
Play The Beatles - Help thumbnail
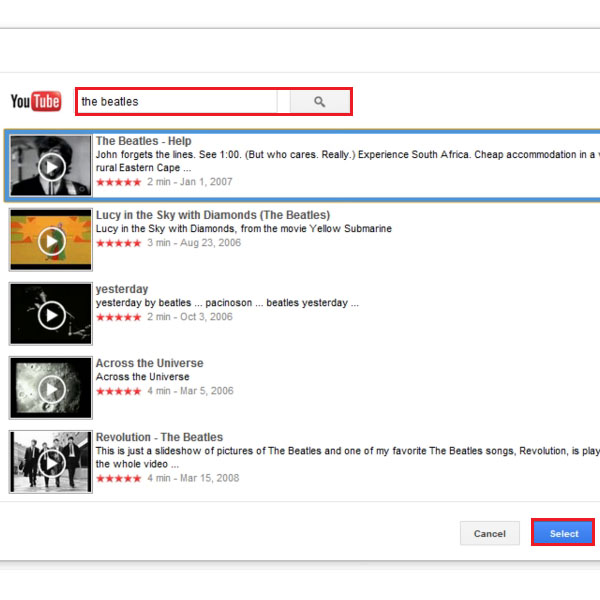pos(51,166)
